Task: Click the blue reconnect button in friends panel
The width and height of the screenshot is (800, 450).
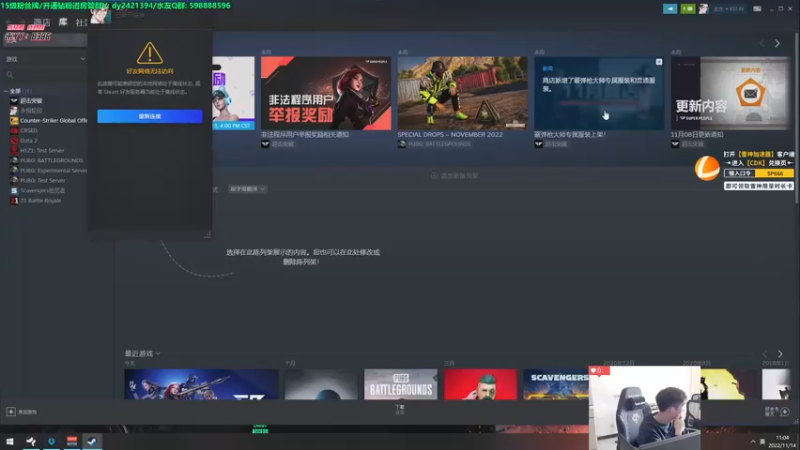Action: tap(149, 116)
